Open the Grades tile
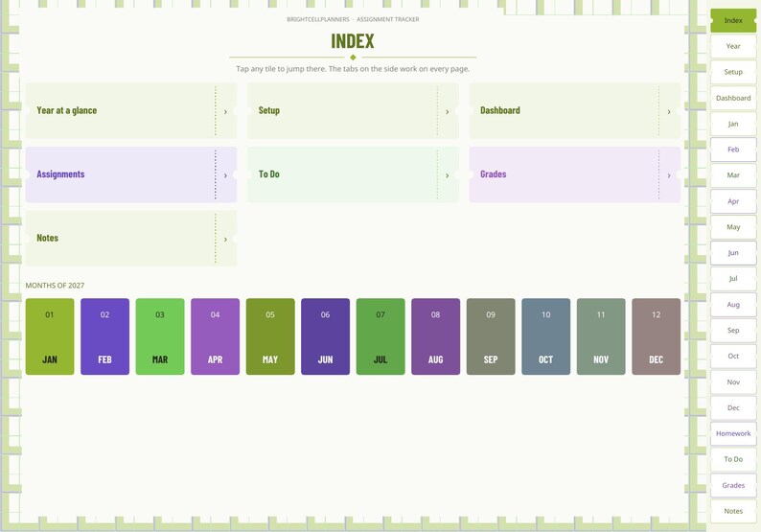Screen dimensions: 761x532 [575, 174]
